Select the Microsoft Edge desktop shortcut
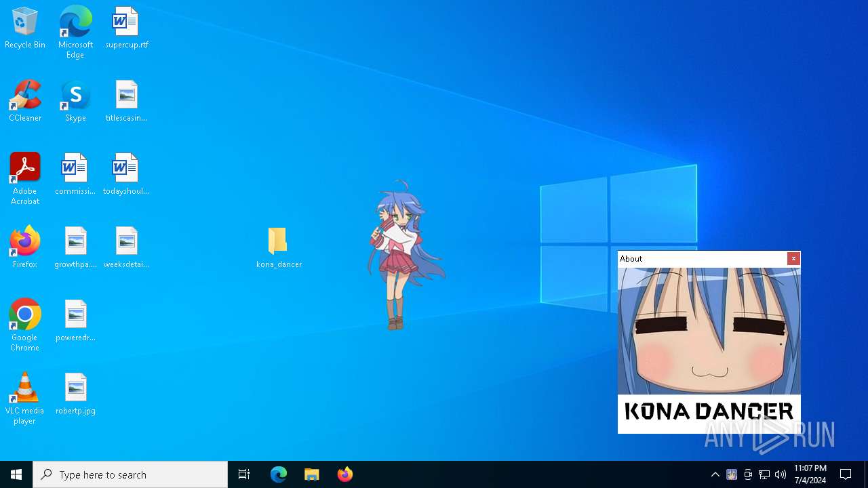 pyautogui.click(x=75, y=33)
